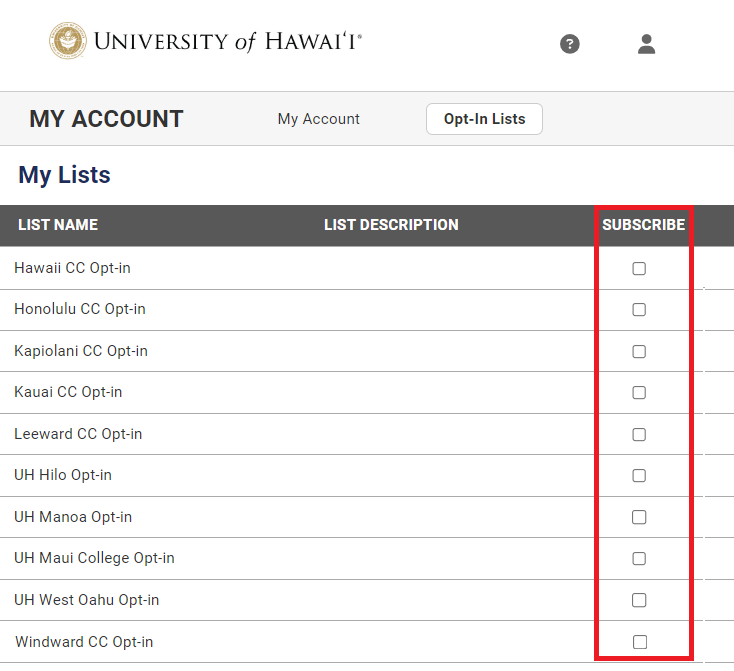734x671 pixels.
Task: Click the LIST NAME column header
Action: (58, 225)
